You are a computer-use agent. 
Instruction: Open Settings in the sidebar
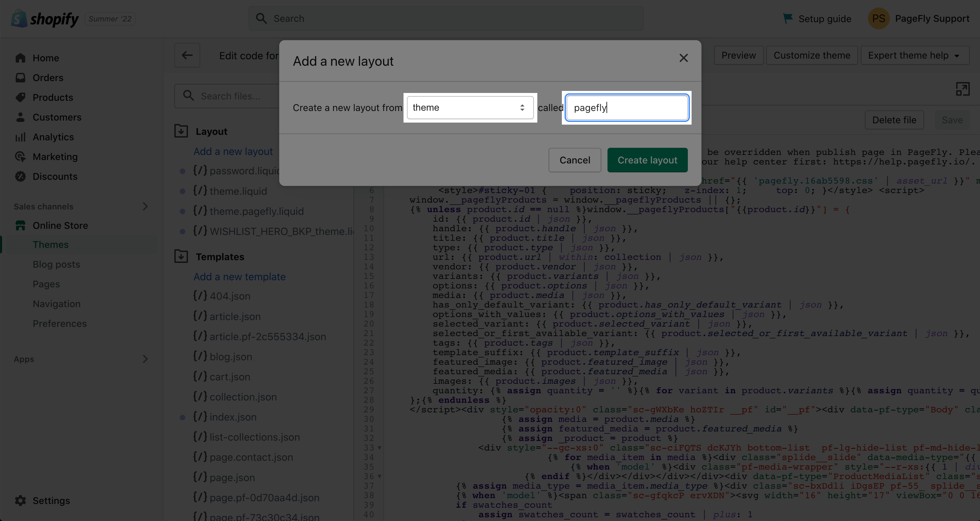[x=51, y=501]
